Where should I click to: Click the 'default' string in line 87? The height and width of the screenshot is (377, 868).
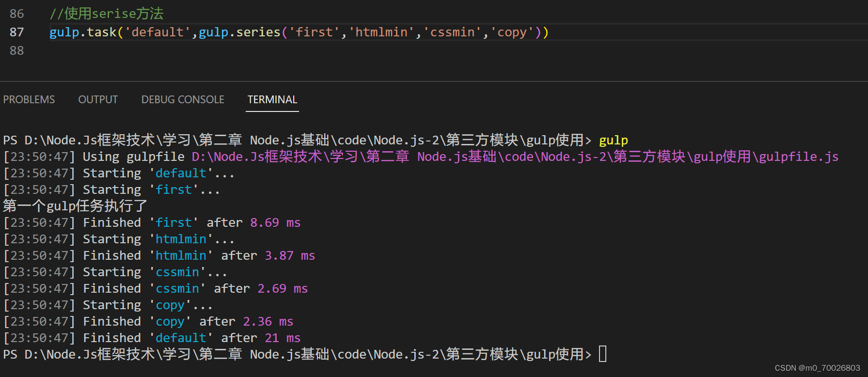158,32
